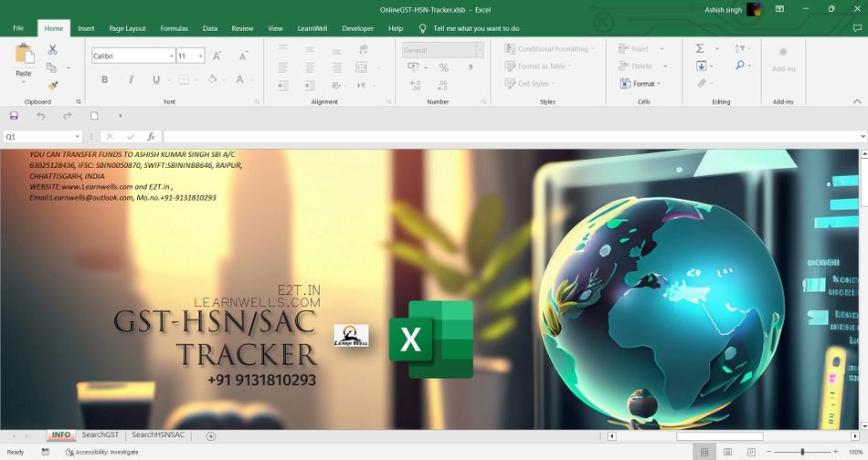The width and height of the screenshot is (868, 460).
Task: Activate the Format Painter brush
Action: [53, 85]
